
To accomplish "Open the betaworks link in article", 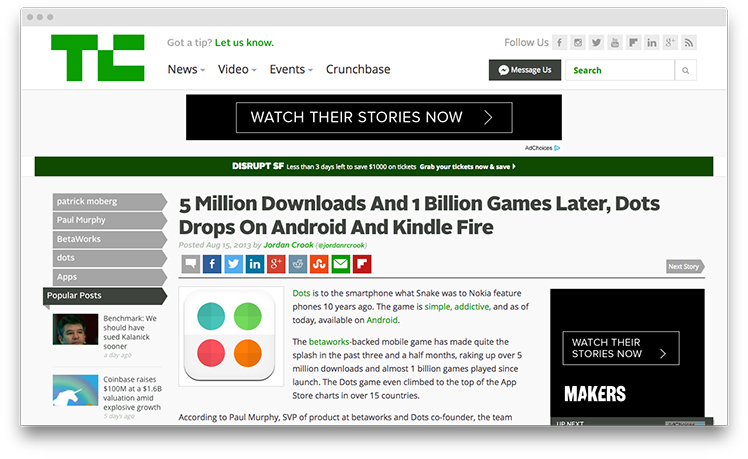I will pos(329,342).
